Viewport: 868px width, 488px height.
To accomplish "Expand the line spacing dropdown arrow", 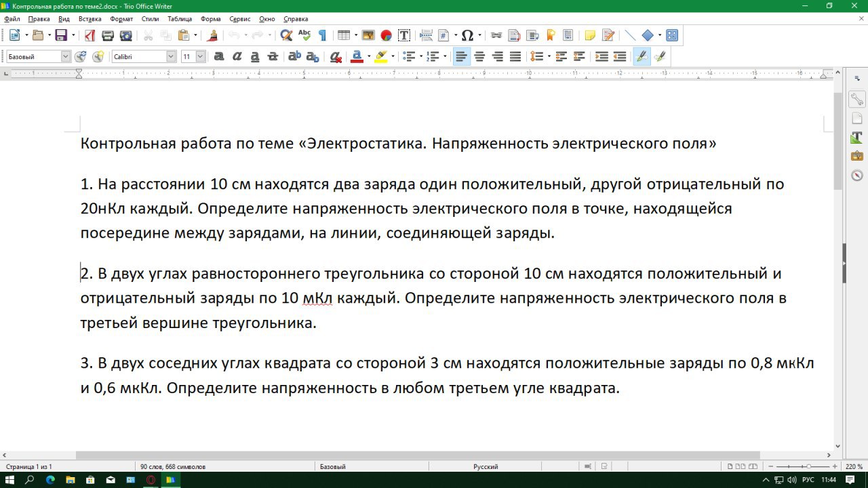I will 548,57.
